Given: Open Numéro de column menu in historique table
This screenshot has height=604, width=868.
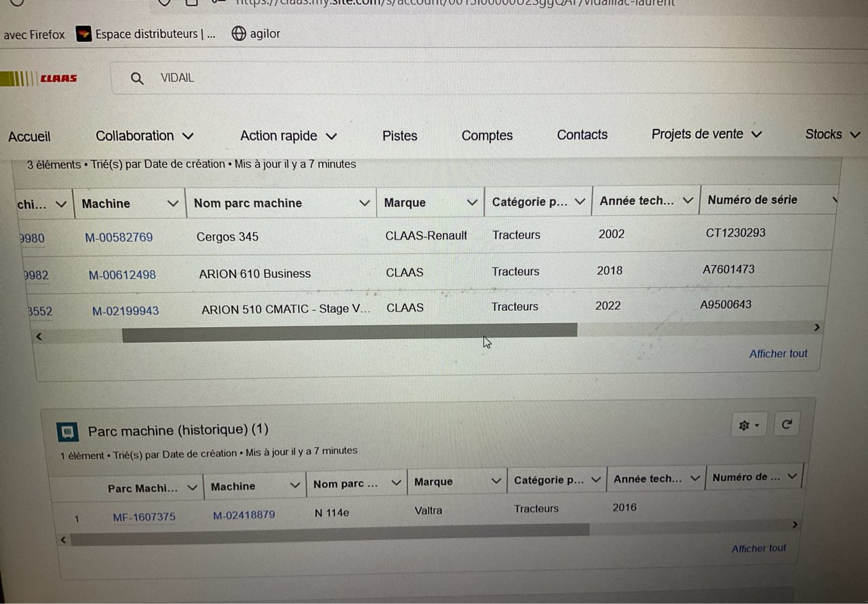Looking at the screenshot, I should tap(792, 477).
